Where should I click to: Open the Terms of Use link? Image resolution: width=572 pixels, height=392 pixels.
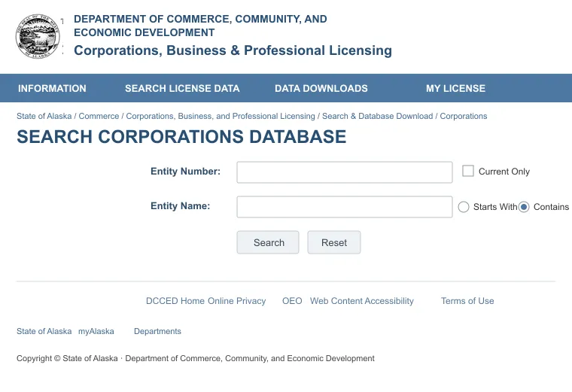[x=467, y=301]
